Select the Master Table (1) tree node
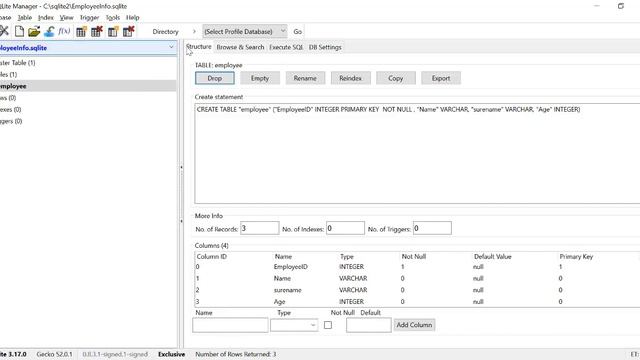 pyautogui.click(x=18, y=63)
